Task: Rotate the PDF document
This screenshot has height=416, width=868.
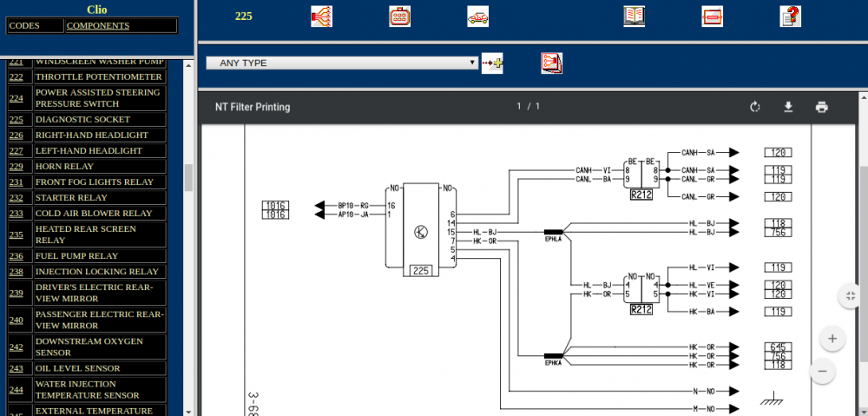Action: coord(755,107)
